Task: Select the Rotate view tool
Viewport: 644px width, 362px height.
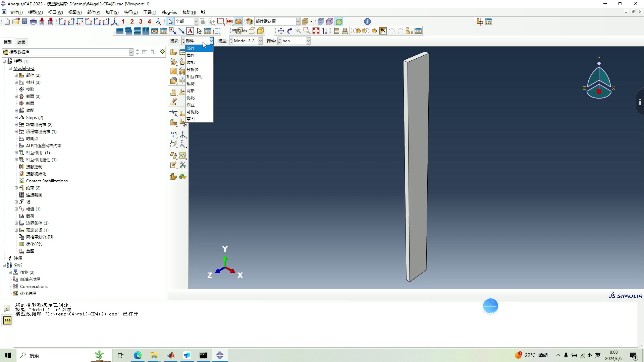Action: point(290,31)
